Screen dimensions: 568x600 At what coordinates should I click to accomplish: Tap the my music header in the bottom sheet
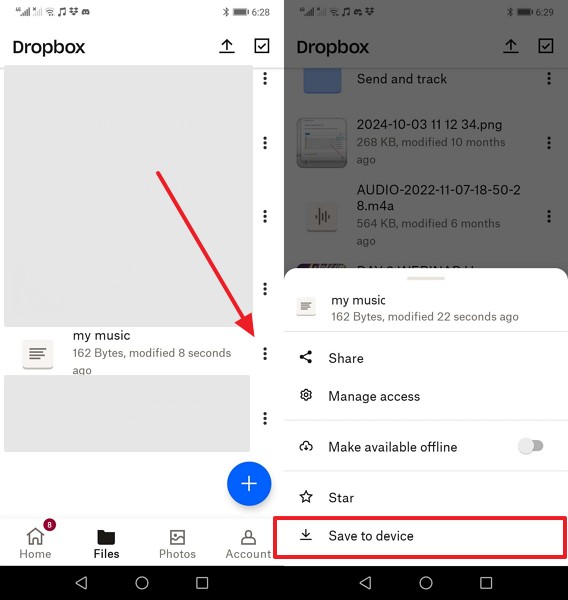point(426,308)
